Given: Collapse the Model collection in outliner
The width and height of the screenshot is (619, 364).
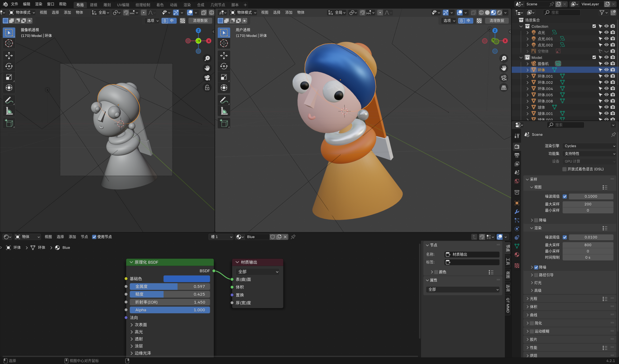Looking at the screenshot, I should click(x=521, y=58).
